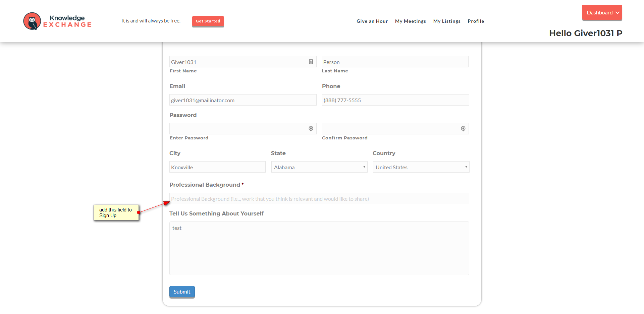The height and width of the screenshot is (314, 644).
Task: Open the Give an Hour menu item
Action: (372, 21)
